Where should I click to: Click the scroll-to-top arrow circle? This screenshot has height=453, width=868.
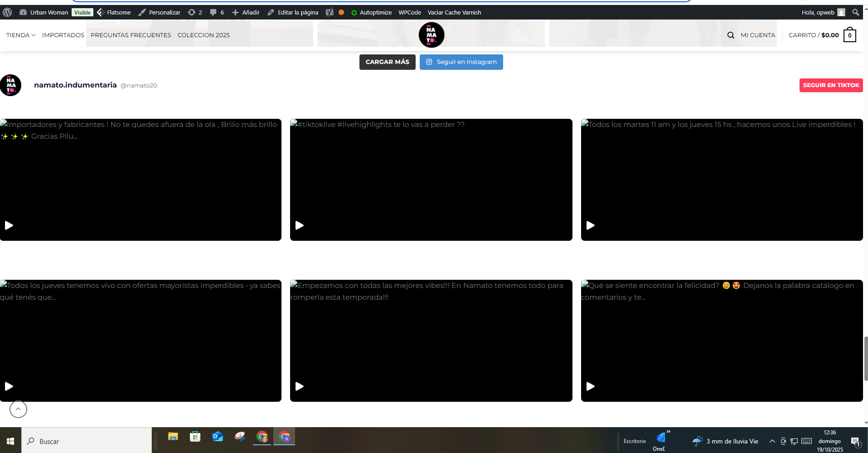coord(18,409)
